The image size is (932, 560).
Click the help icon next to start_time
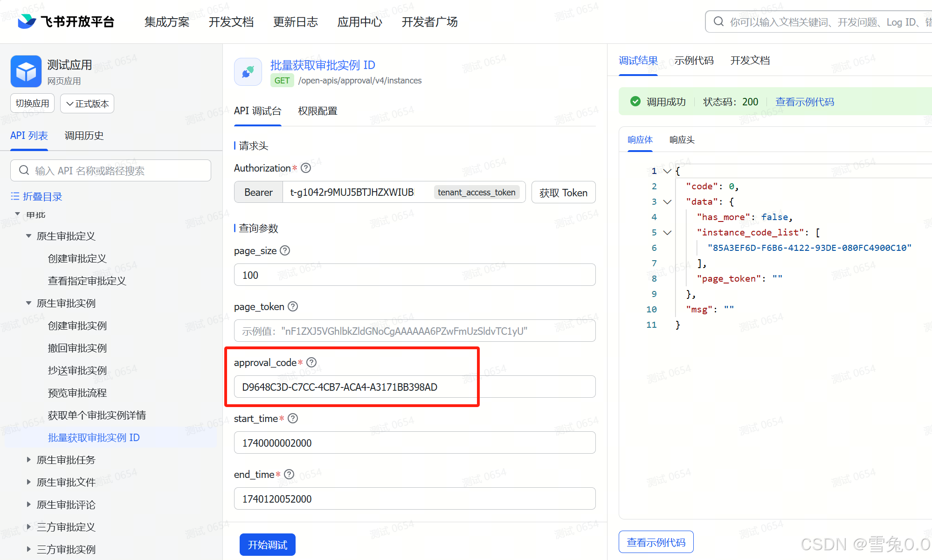point(293,418)
